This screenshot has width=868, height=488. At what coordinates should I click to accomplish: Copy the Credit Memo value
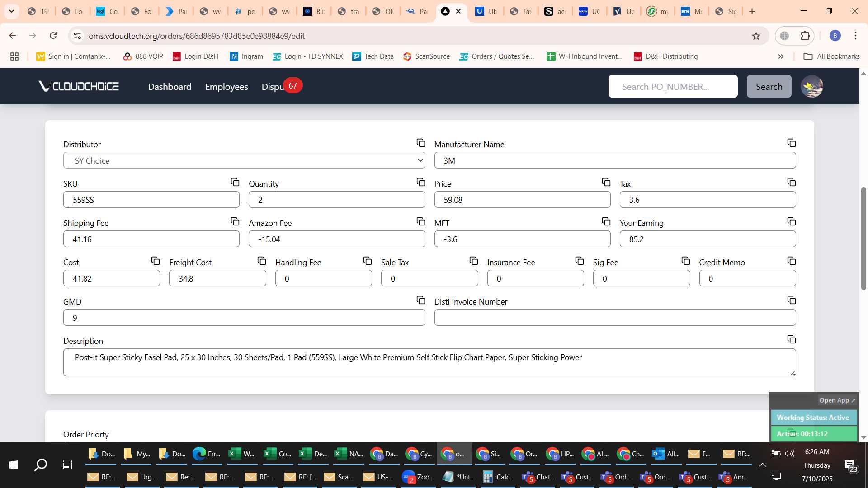coord(791,261)
